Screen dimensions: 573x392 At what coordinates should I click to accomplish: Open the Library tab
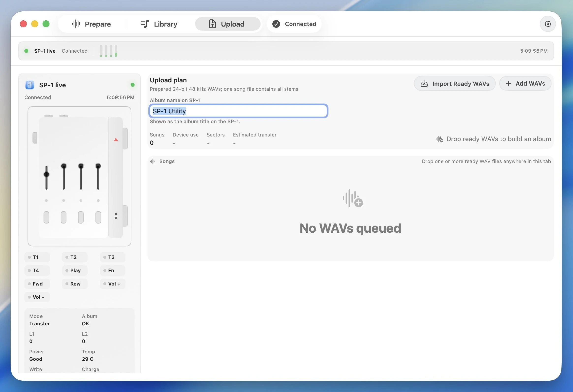tap(158, 24)
